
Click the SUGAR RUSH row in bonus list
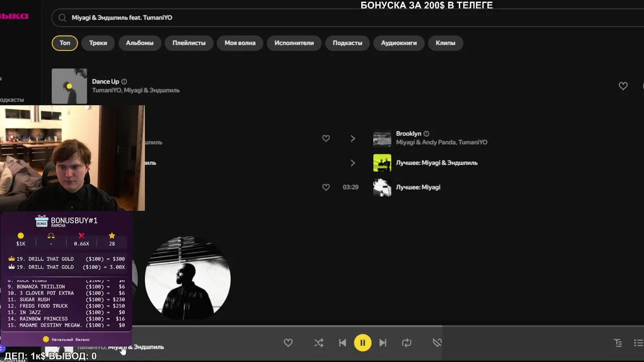tap(66, 300)
